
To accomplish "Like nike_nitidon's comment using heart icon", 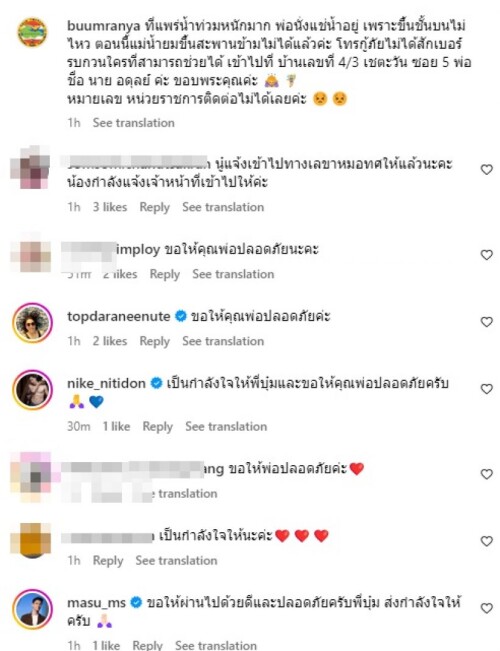I will 486,389.
